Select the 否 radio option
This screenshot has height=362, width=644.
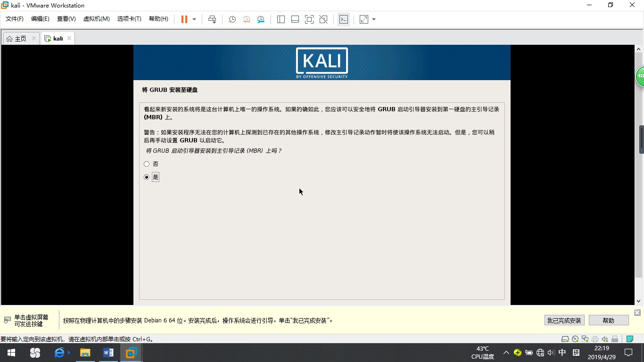point(147,164)
